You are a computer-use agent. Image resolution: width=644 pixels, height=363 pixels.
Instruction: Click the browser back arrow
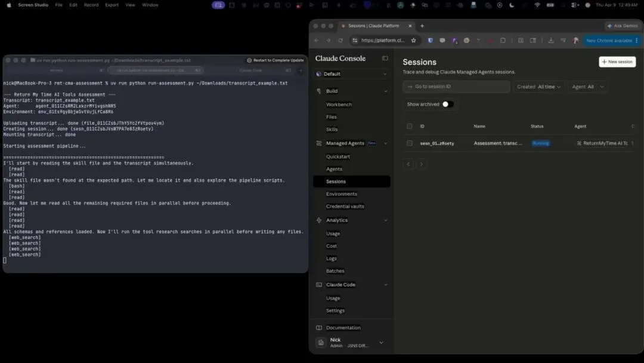pos(316,41)
